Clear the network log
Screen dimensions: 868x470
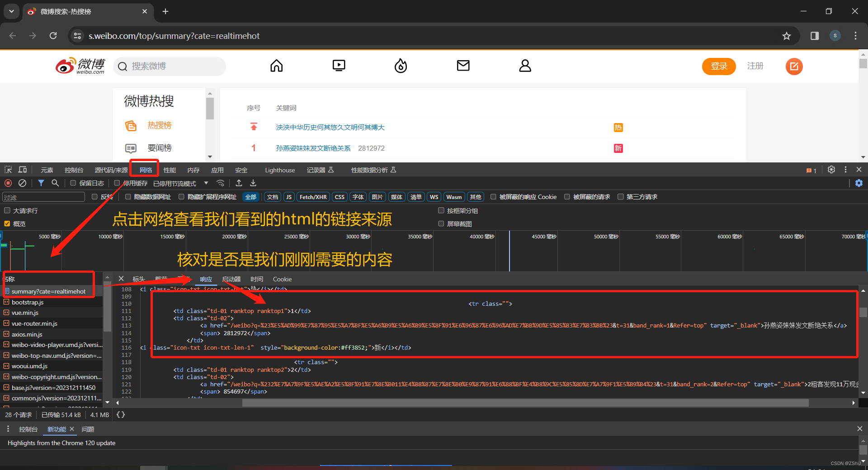coord(22,183)
